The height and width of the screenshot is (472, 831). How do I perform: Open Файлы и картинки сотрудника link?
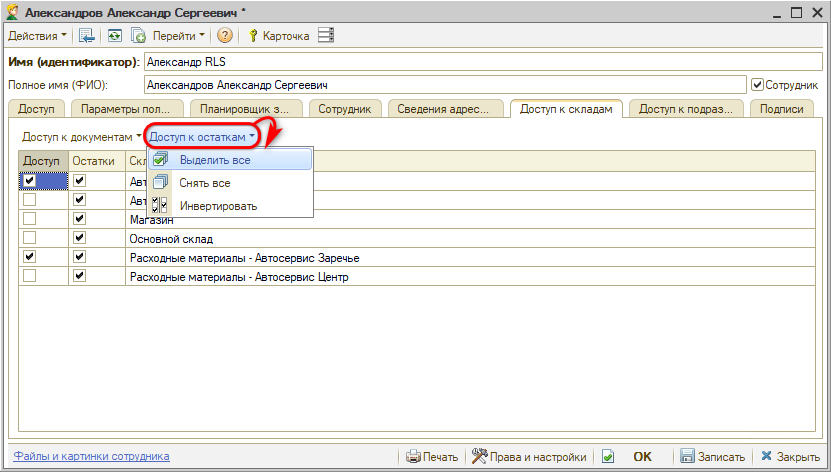(x=91, y=456)
